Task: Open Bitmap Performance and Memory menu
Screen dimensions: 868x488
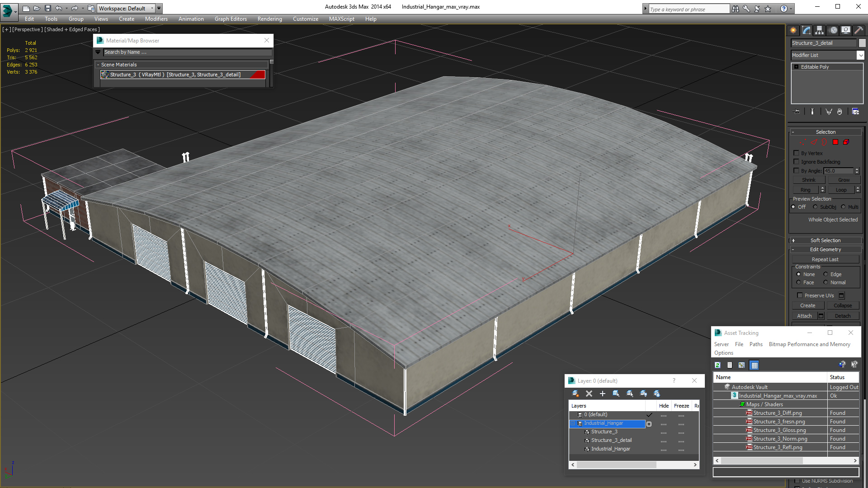Action: pos(809,344)
